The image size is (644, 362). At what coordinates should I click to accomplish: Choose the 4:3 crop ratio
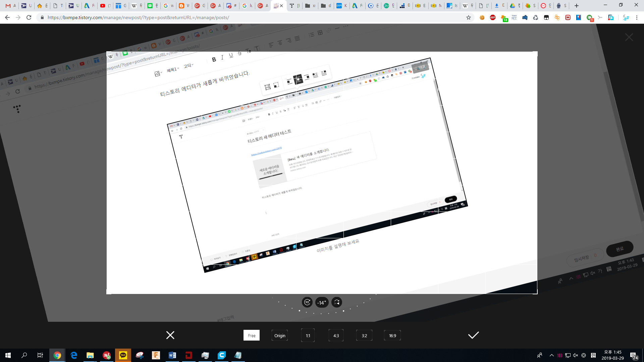(336, 336)
